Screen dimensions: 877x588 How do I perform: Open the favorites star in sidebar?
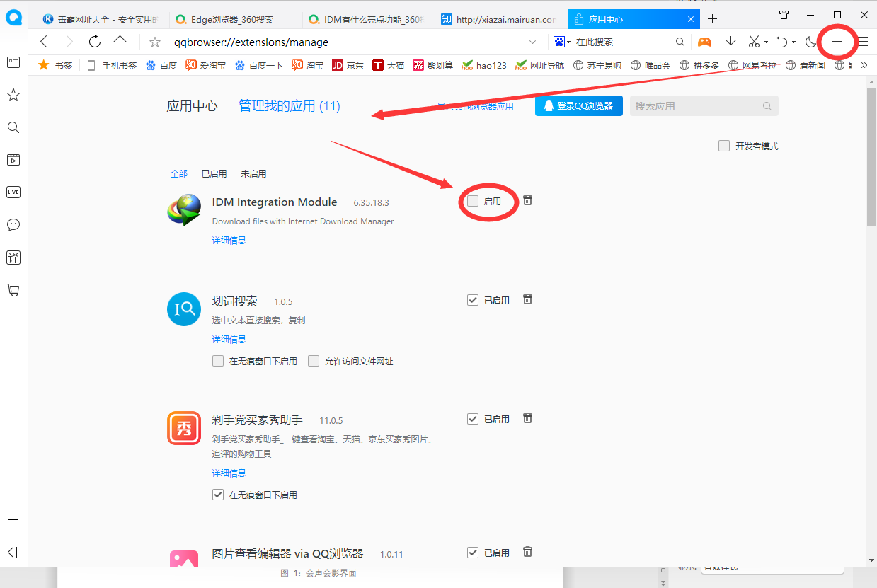(13, 95)
